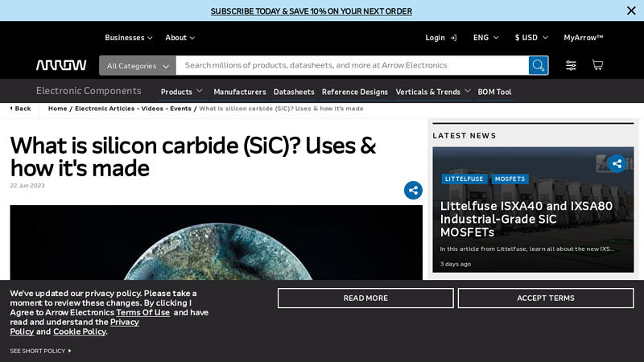Expand SEE SHORT POLICY
Screen dimensions: 644x362
pos(40,351)
